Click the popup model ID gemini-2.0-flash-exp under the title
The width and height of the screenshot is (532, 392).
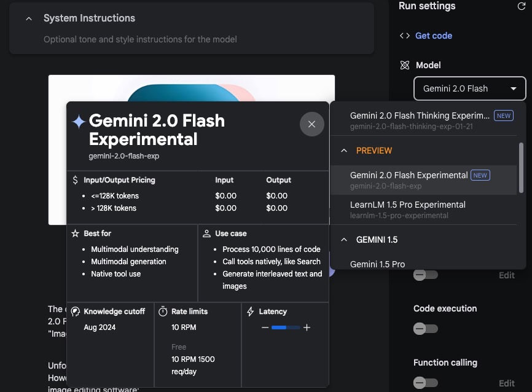(x=124, y=156)
